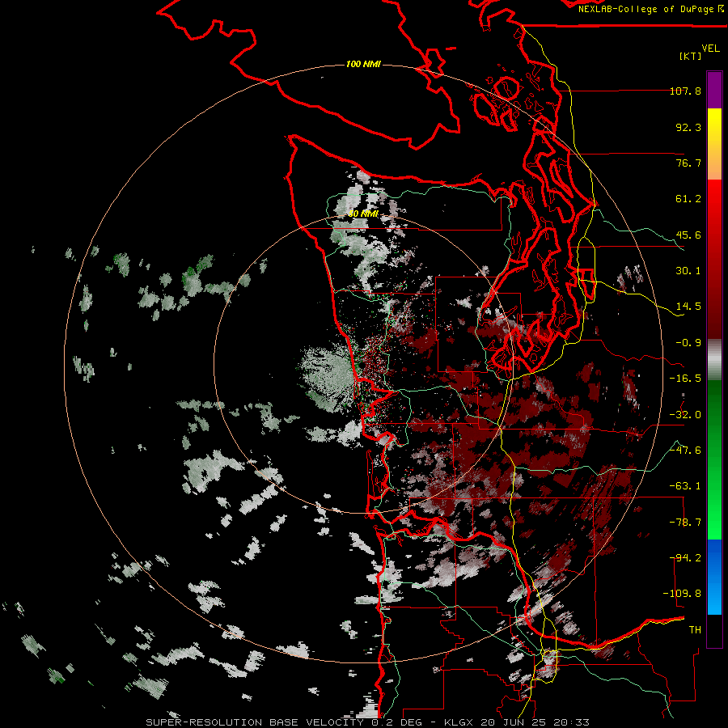Click the 92.3 velocity scale value
728x728 pixels.
click(x=688, y=127)
